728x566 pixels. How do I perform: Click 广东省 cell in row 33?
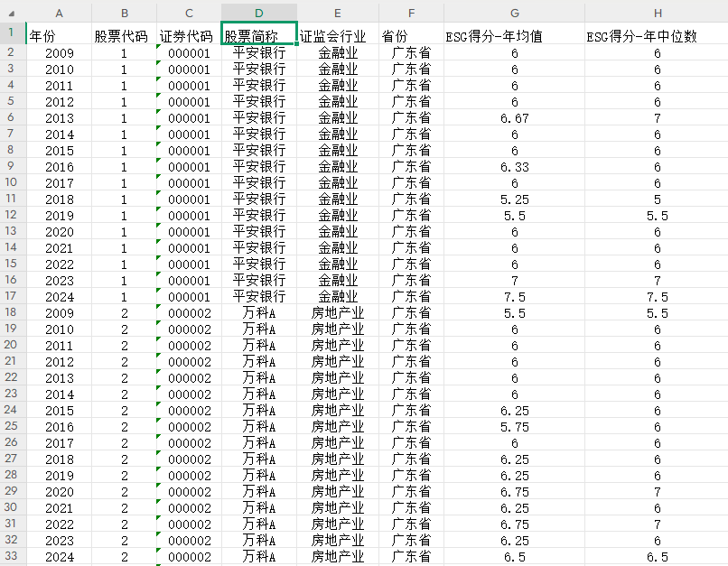(411, 556)
